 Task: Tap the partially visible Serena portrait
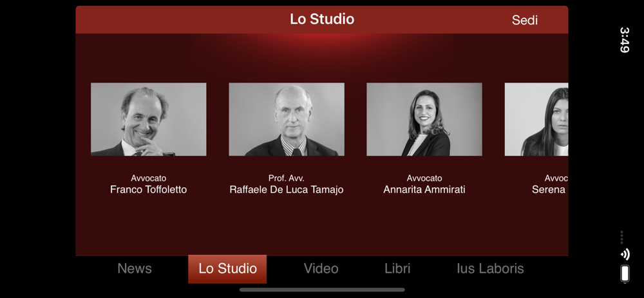[x=536, y=119]
